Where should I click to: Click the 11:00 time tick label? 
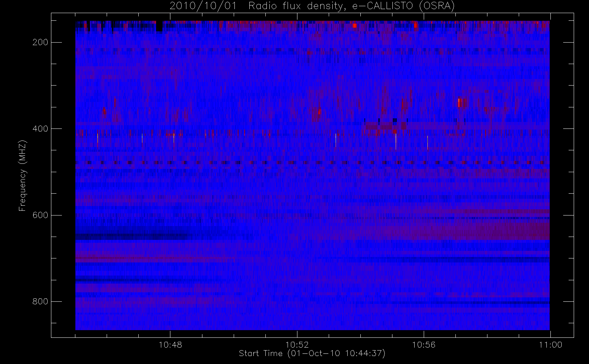pos(551,345)
